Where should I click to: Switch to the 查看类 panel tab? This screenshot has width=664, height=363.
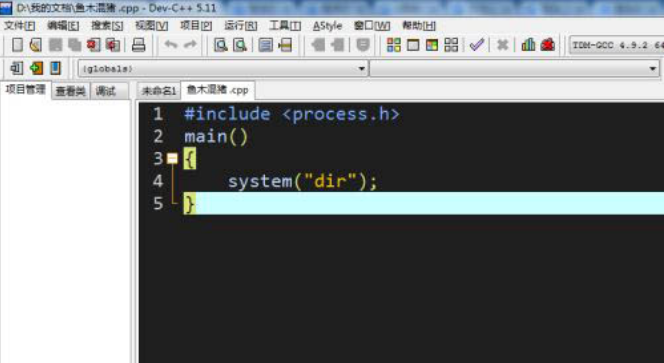click(x=71, y=91)
